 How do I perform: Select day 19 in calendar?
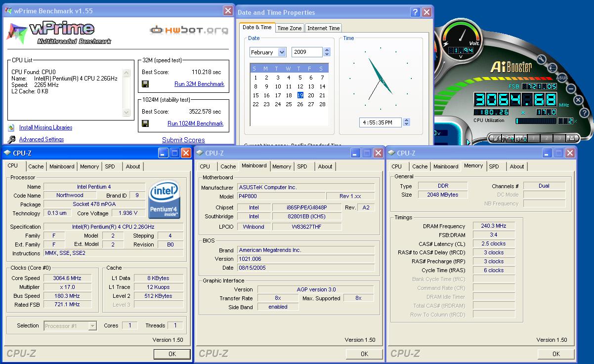300,95
